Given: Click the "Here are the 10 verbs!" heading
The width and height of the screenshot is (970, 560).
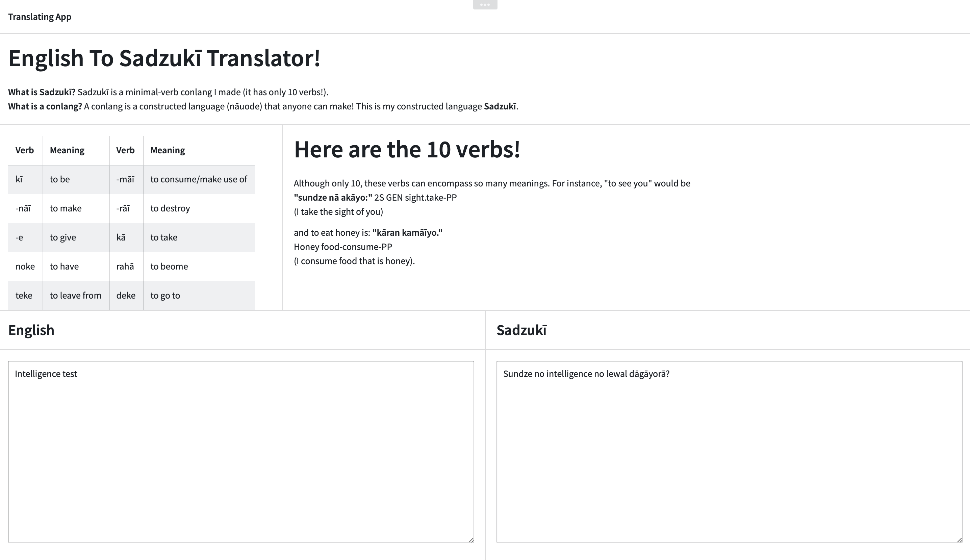Looking at the screenshot, I should [x=407, y=149].
